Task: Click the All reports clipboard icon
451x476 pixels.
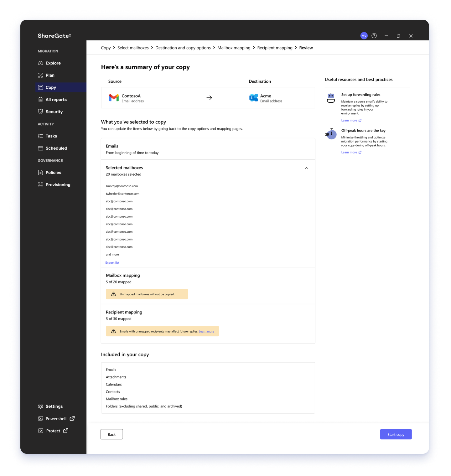Action: 40,100
